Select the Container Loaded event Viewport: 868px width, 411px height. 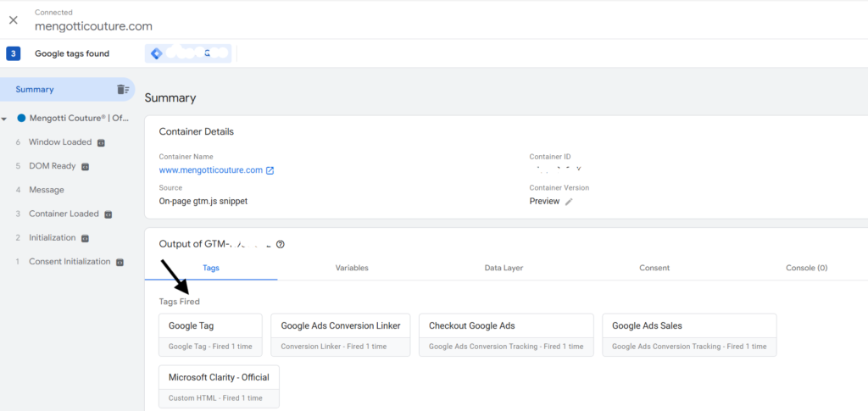64,214
